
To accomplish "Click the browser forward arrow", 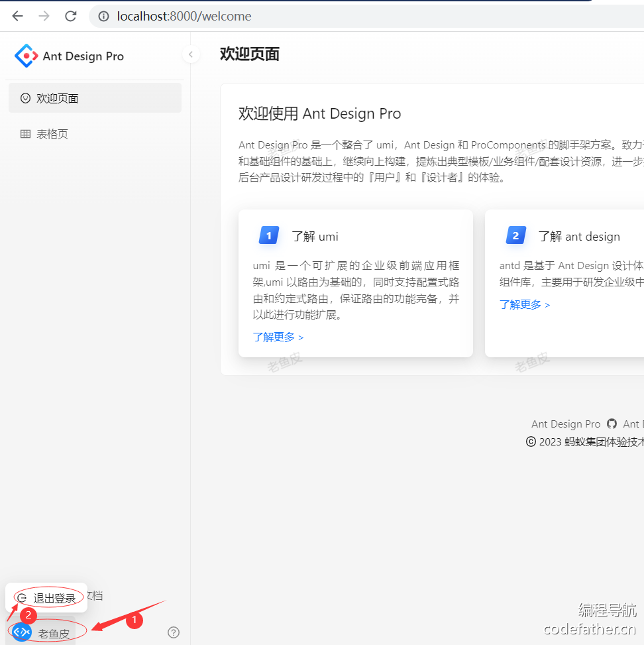I will [x=44, y=16].
